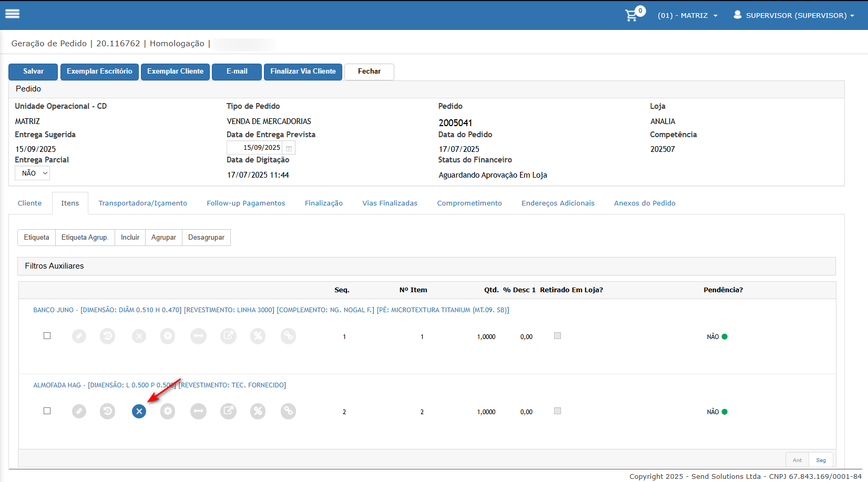868x482 pixels.
Task: Click the Salvar button
Action: pos(34,71)
